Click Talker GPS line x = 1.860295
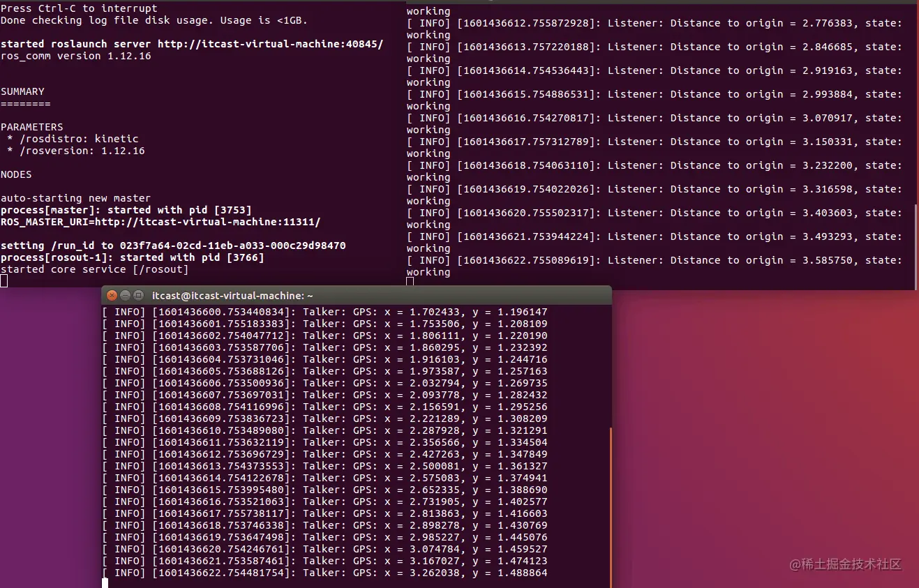Viewport: 919px width, 588px height. click(x=324, y=347)
